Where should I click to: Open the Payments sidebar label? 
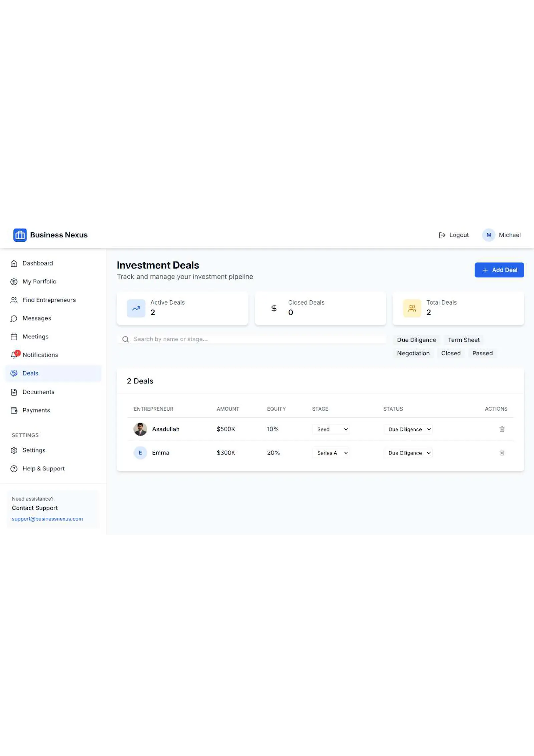click(36, 410)
